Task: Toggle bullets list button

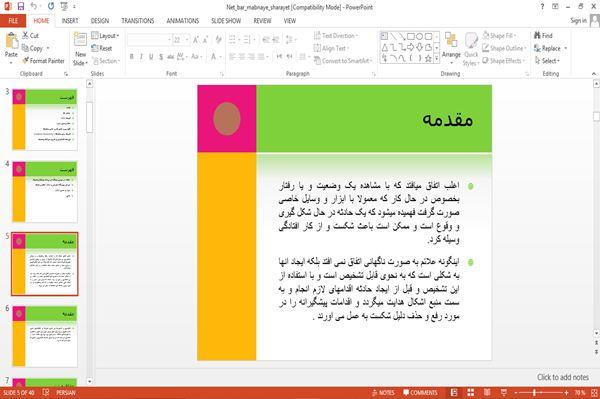Action: point(232,39)
